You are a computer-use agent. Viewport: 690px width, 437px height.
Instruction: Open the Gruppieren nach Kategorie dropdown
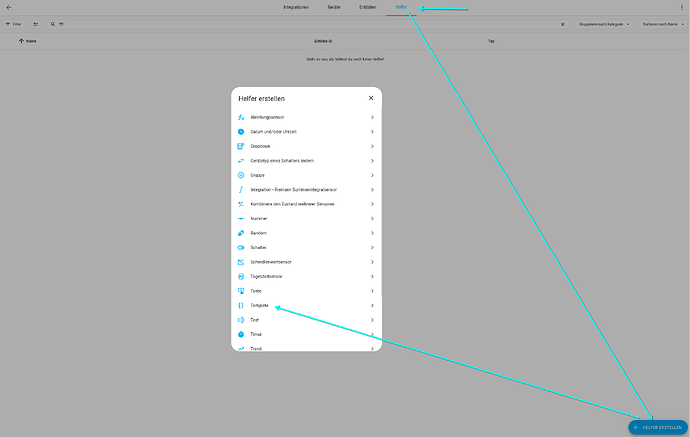[605, 23]
